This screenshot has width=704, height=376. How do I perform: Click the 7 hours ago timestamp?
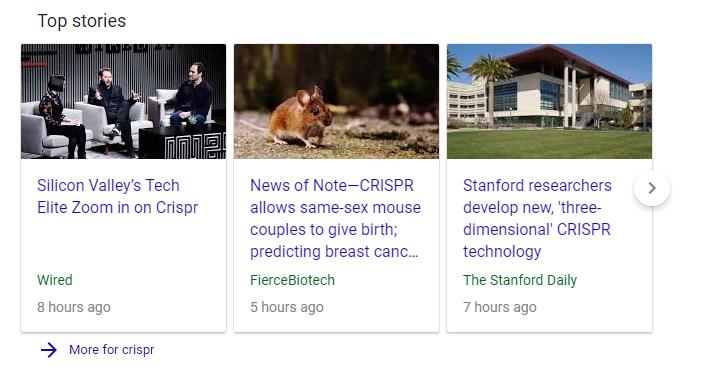pos(500,307)
